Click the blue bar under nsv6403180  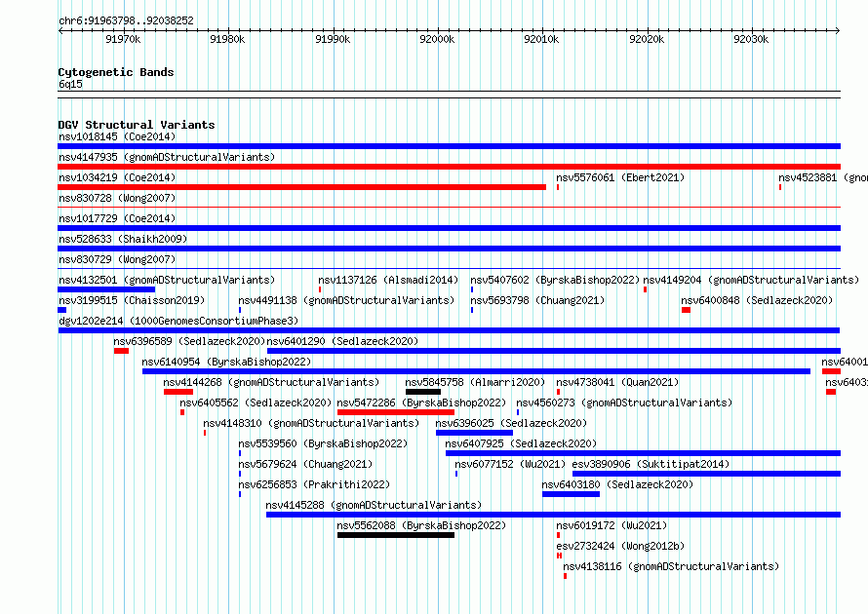point(571,494)
